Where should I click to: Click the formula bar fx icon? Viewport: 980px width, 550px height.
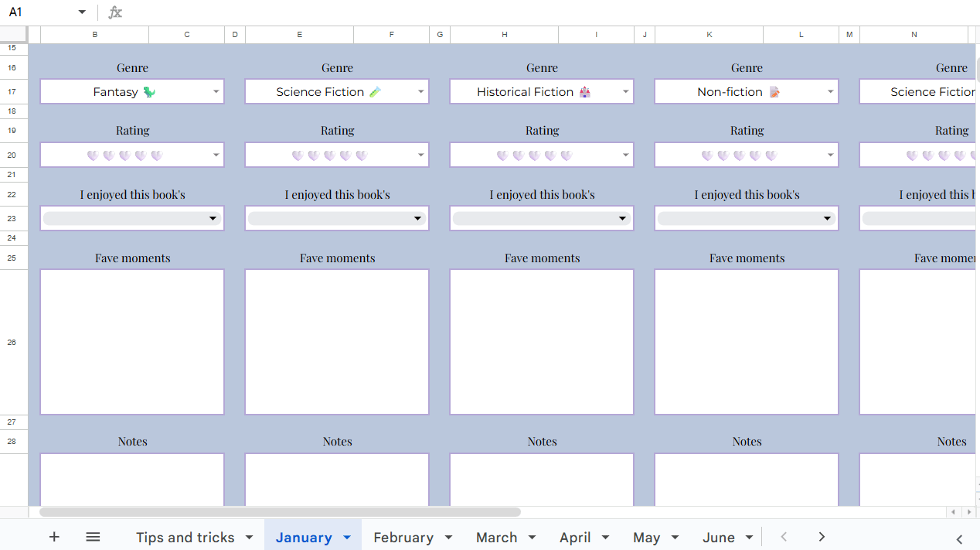coord(114,12)
